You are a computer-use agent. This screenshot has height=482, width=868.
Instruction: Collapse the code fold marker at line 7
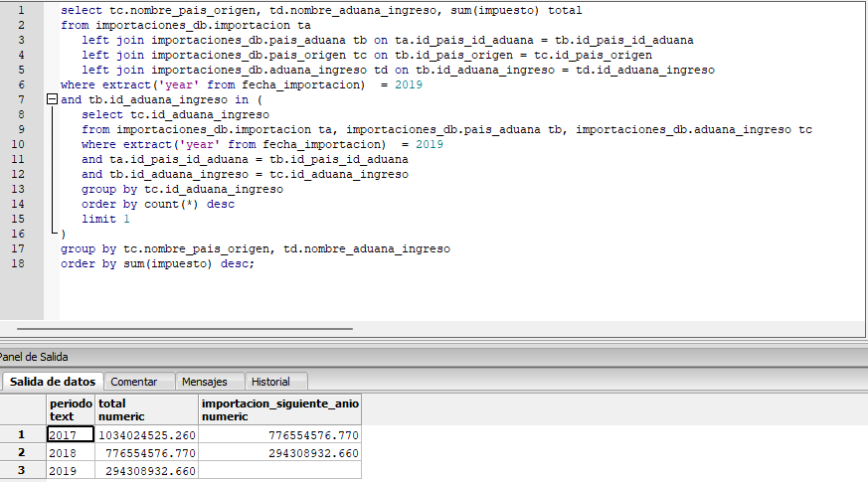coord(52,99)
